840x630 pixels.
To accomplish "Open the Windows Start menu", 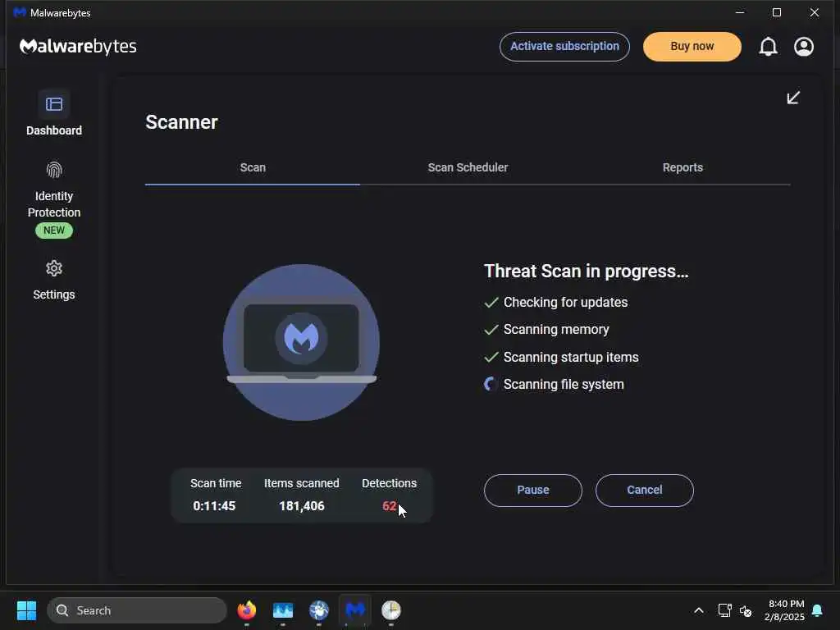I will pos(26,610).
